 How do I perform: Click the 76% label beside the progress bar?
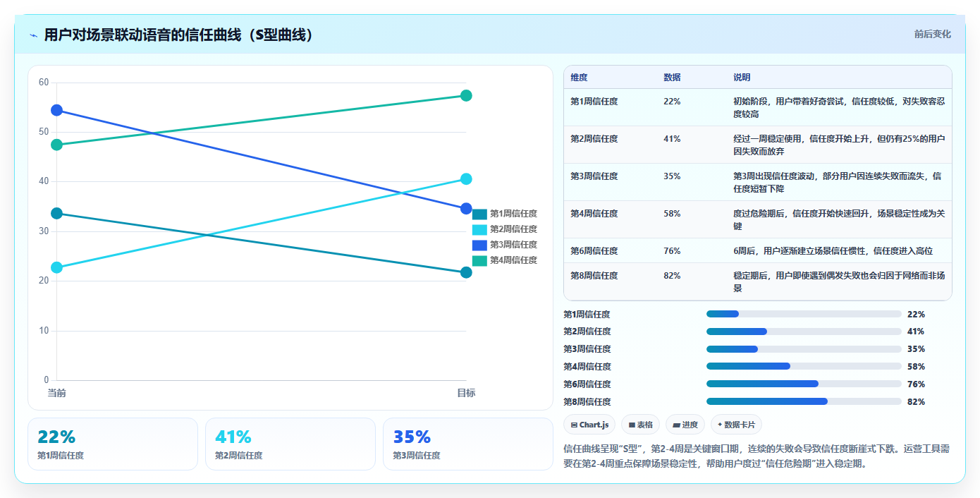click(916, 384)
